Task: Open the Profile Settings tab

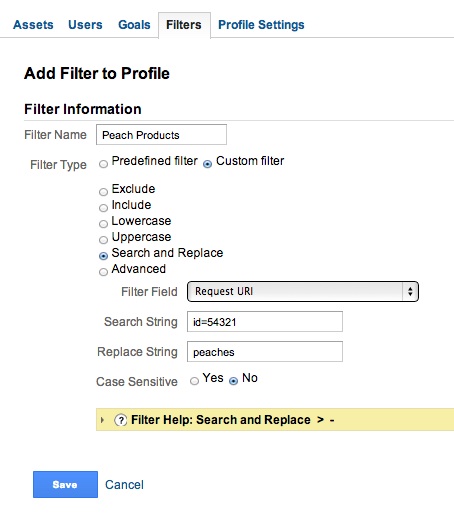Action: pyautogui.click(x=261, y=25)
